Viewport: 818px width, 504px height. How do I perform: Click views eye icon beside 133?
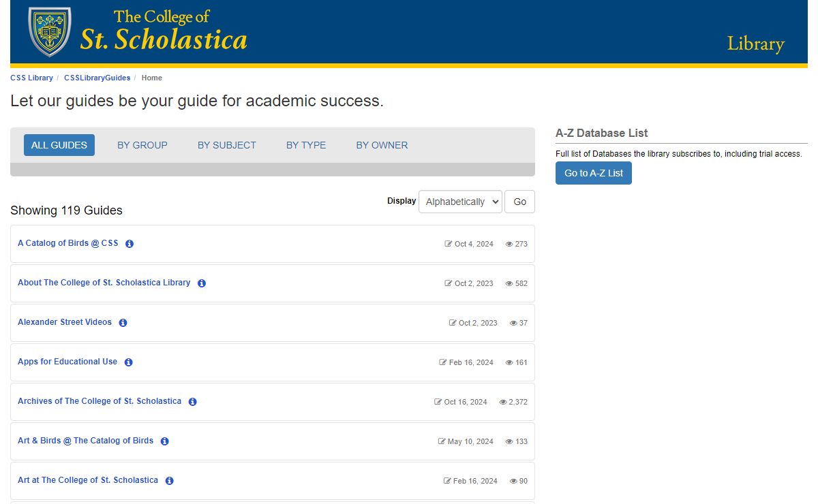(509, 441)
